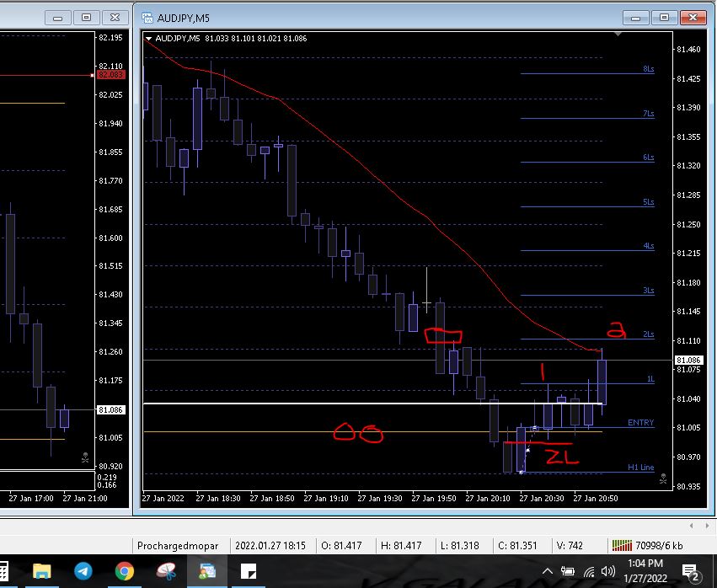Click the C: 81.351 close price field

(x=517, y=546)
